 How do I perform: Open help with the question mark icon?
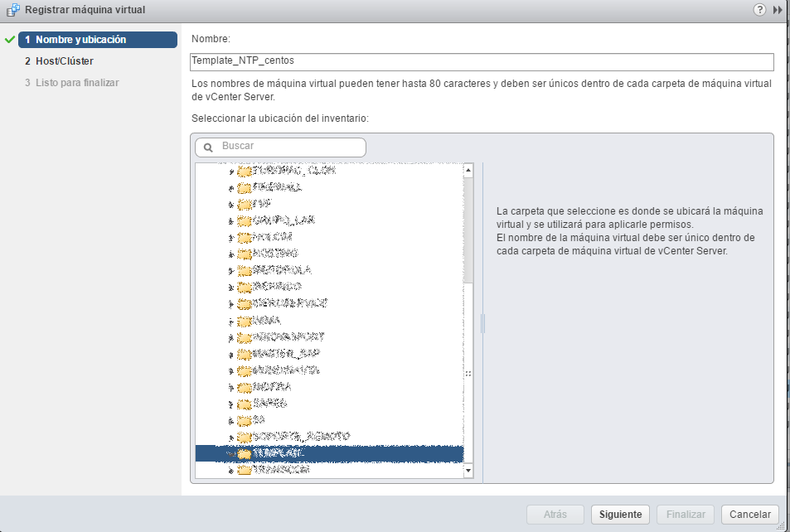[759, 10]
